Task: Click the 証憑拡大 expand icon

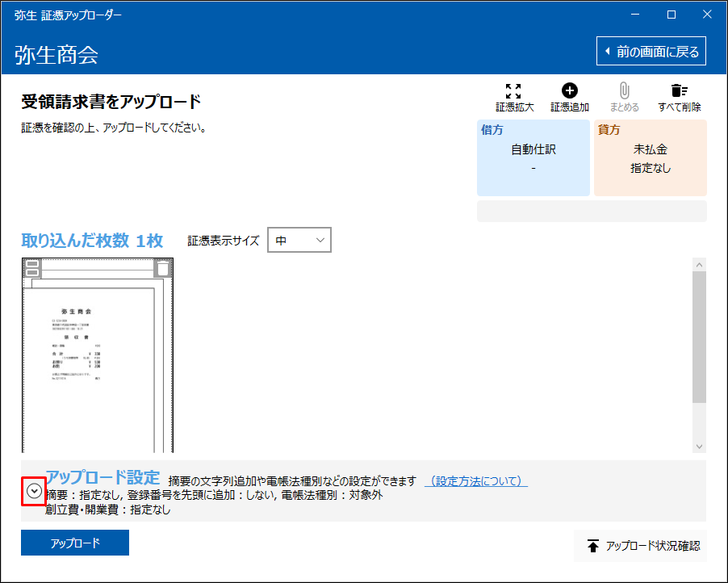Action: coord(513,91)
